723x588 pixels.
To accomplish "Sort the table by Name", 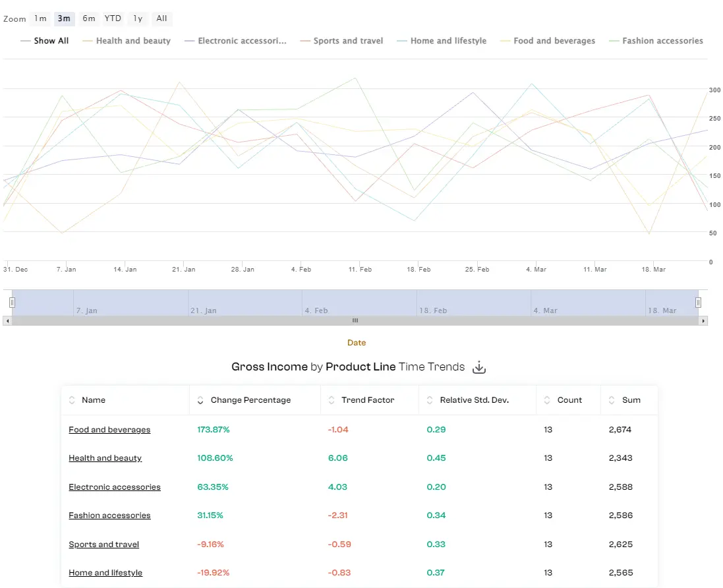I will (72, 399).
